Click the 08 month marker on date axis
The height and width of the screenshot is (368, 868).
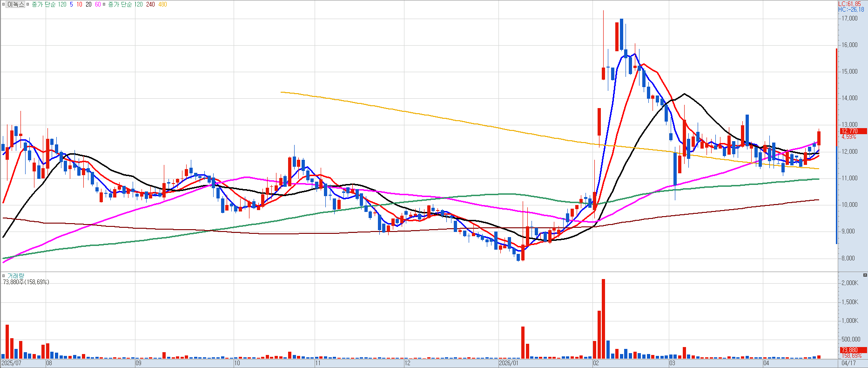coord(49,363)
